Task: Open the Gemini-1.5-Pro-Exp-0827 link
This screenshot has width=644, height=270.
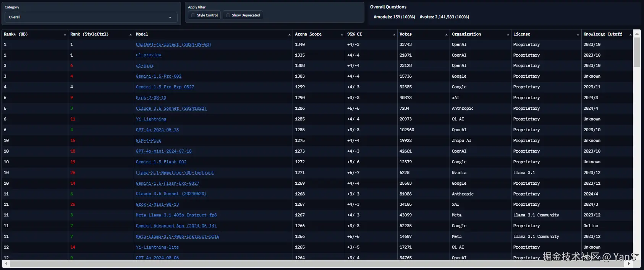Action: tap(165, 87)
